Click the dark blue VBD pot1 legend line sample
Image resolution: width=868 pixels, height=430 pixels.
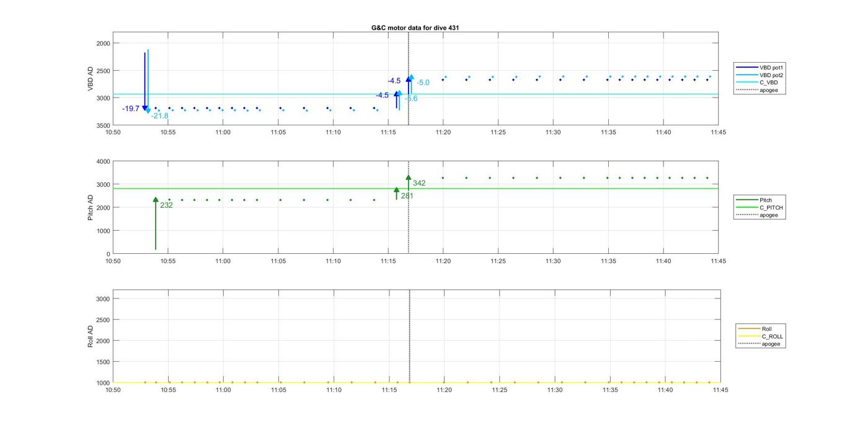pyautogui.click(x=746, y=67)
